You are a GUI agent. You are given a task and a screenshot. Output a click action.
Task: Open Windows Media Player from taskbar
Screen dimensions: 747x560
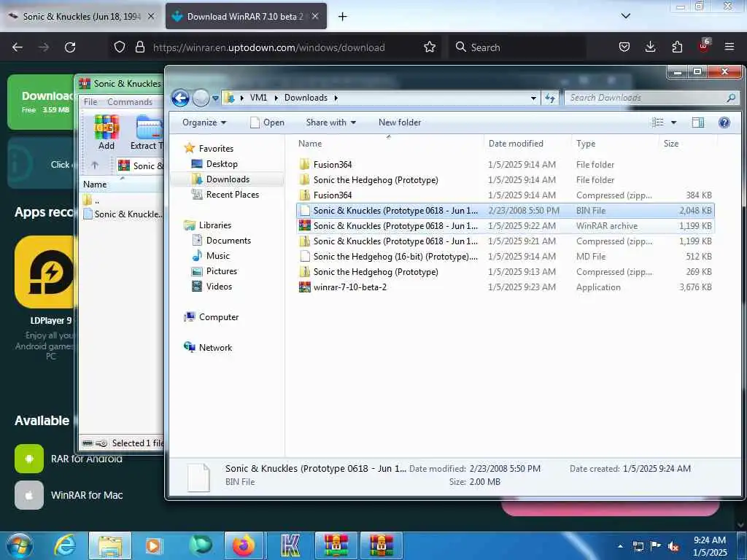point(153,545)
